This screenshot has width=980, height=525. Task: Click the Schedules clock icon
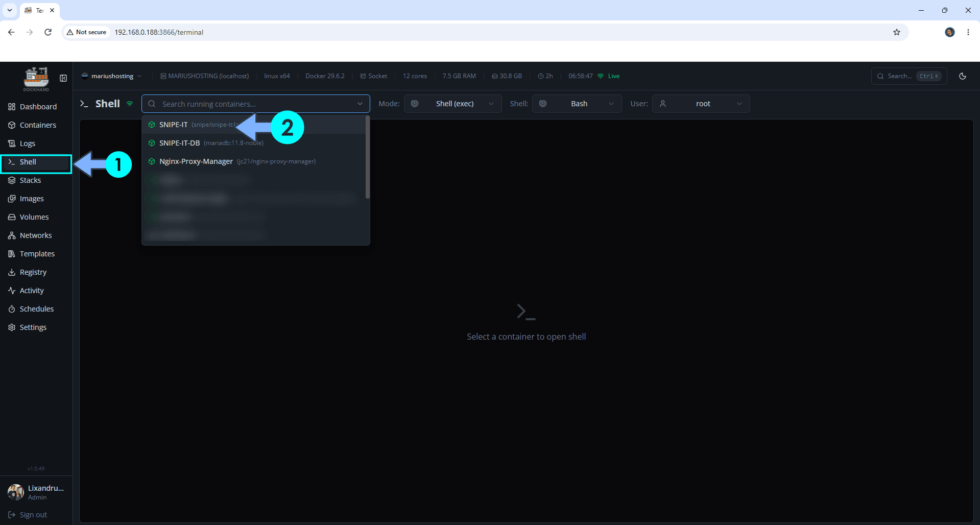click(12, 309)
